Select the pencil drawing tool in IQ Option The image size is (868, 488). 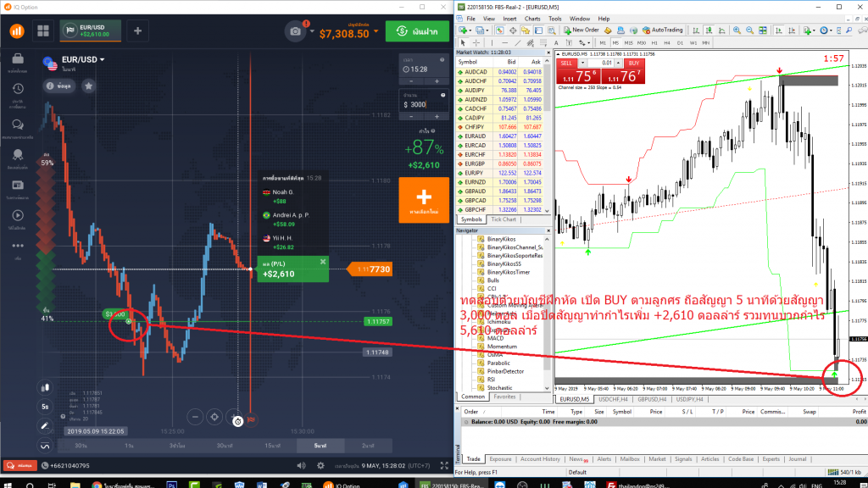[x=46, y=425]
